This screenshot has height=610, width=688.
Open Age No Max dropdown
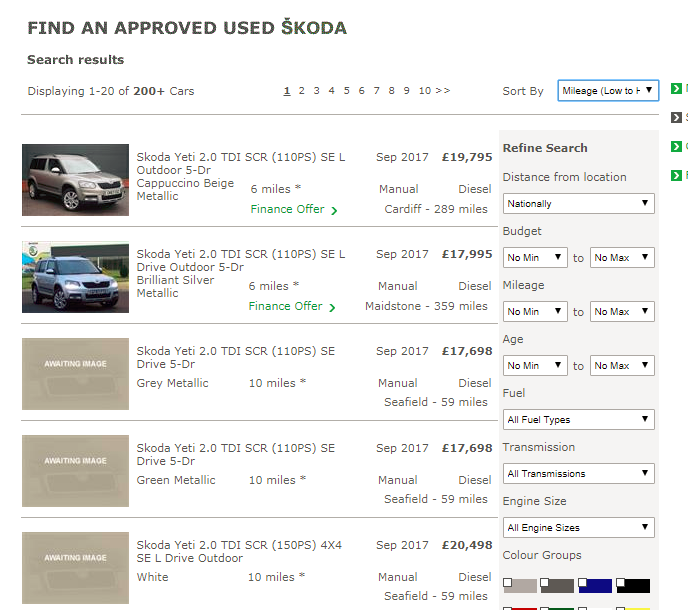[x=622, y=366]
